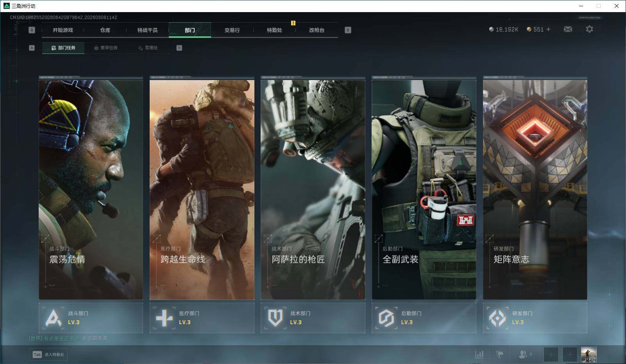Image resolution: width=626 pixels, height=364 pixels.
Task: Click the gold coin icon beside 551
Action: [529, 29]
